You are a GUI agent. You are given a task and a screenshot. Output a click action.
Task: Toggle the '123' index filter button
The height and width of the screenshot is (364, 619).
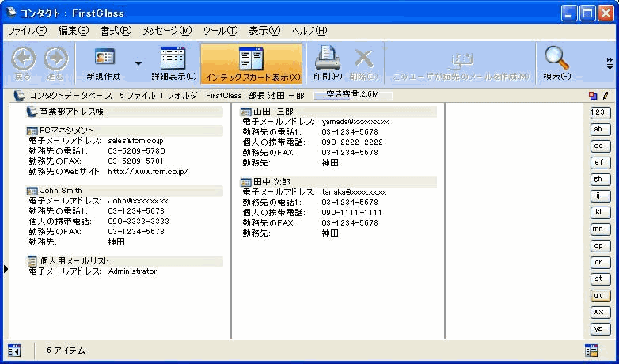[x=601, y=112]
